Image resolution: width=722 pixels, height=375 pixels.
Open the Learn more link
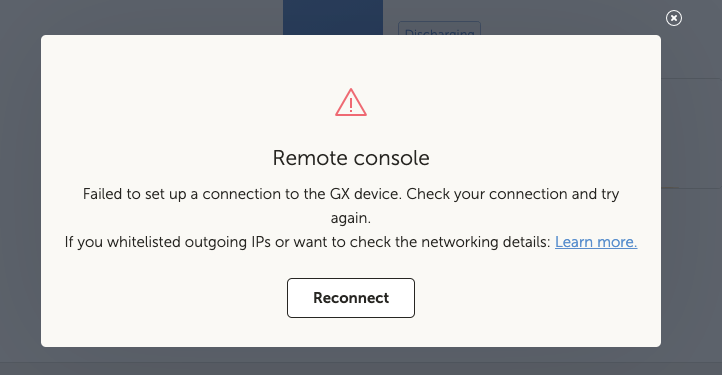[596, 242]
